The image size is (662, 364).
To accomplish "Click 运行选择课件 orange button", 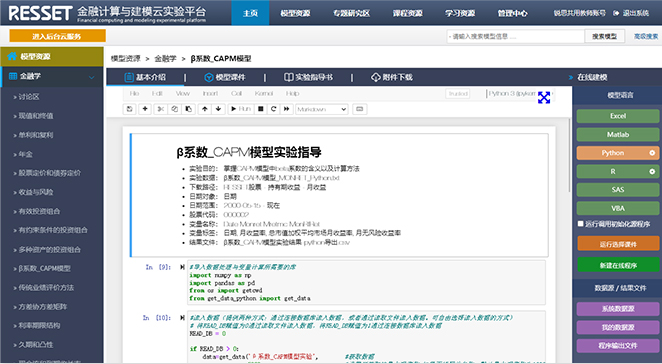I will (x=618, y=244).
